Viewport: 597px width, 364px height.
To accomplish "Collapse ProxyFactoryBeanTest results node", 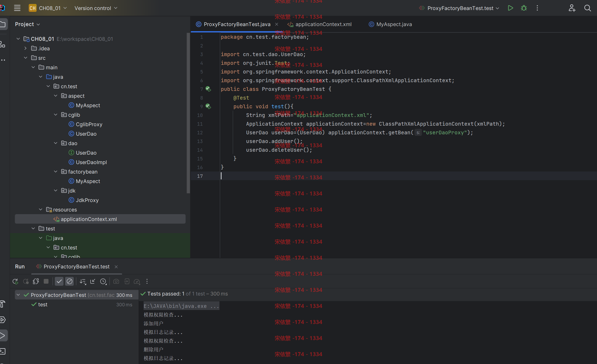I will [18, 295].
